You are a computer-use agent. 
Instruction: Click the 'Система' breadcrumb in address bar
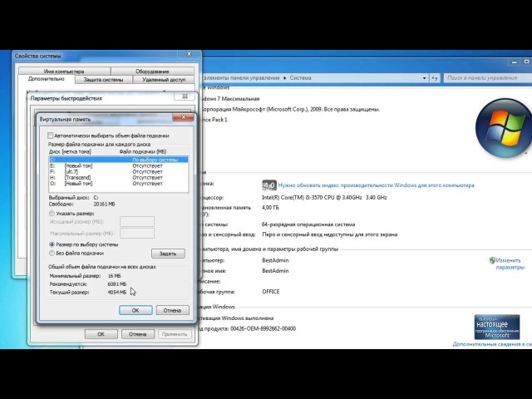[x=300, y=77]
